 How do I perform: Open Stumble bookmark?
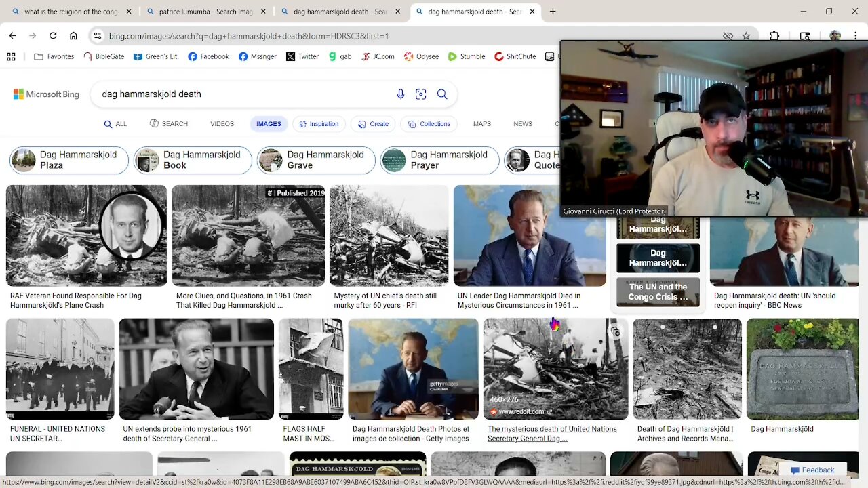click(467, 56)
